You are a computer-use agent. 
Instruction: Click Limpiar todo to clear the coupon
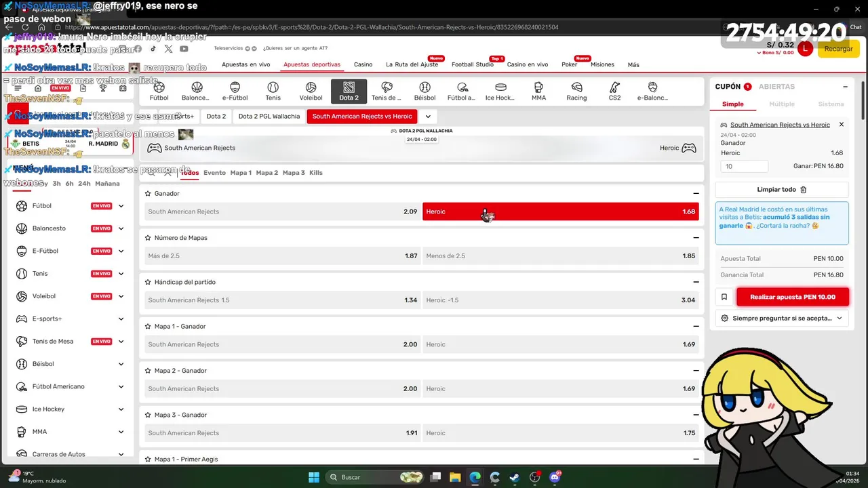pyautogui.click(x=782, y=190)
